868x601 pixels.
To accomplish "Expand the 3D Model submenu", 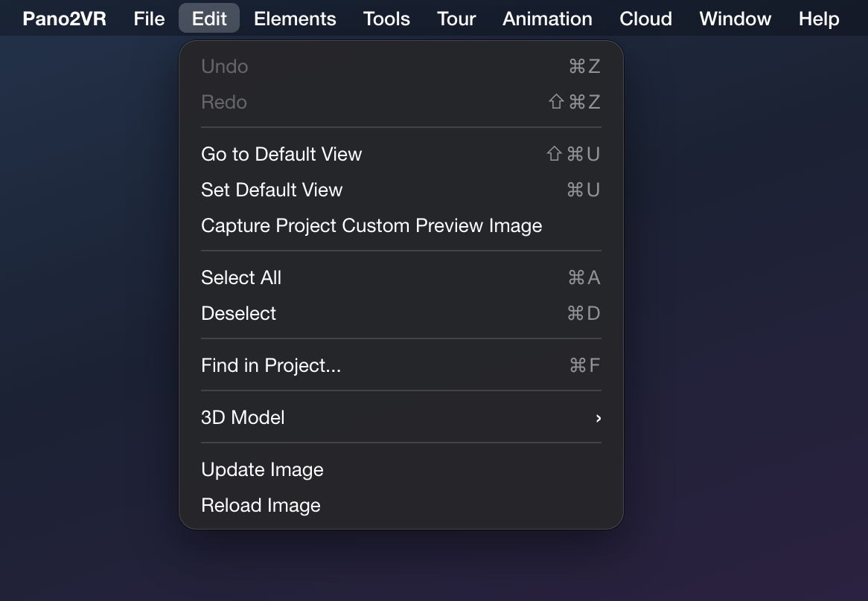I will pyautogui.click(x=401, y=417).
